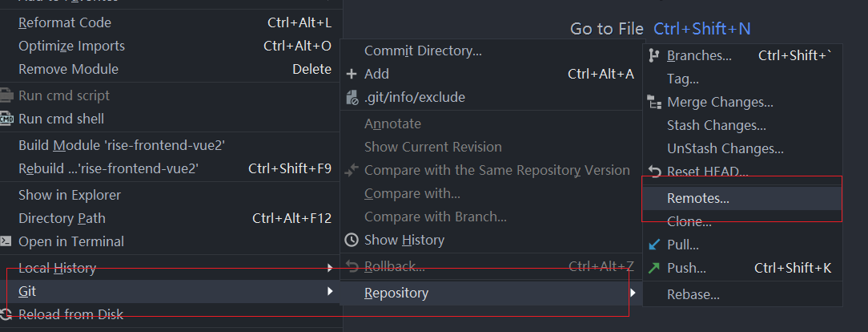Viewport: 868px width, 332px height.
Task: Click the Ctrl+Shift+N Go to File link
Action: pos(702,29)
